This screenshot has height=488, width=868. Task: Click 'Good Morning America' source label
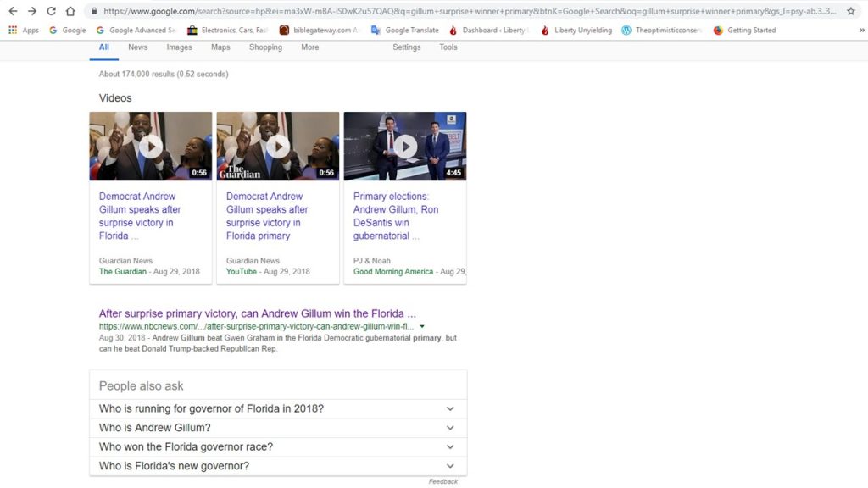[393, 272]
